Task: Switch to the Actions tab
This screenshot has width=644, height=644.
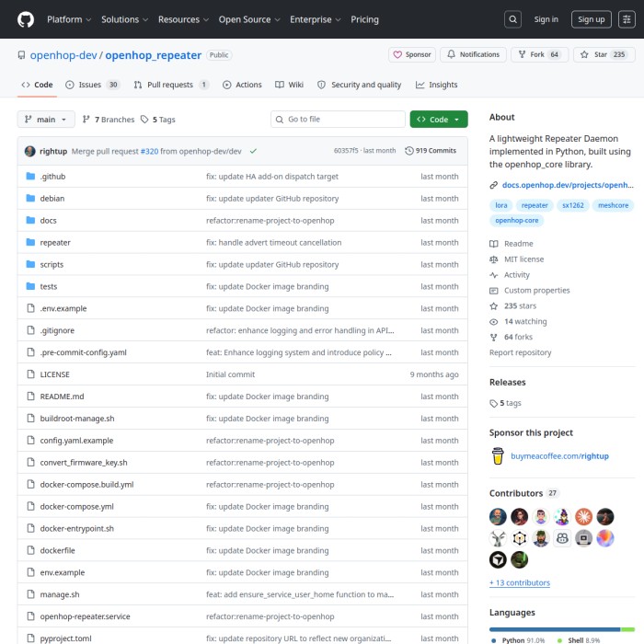Action: (x=242, y=85)
